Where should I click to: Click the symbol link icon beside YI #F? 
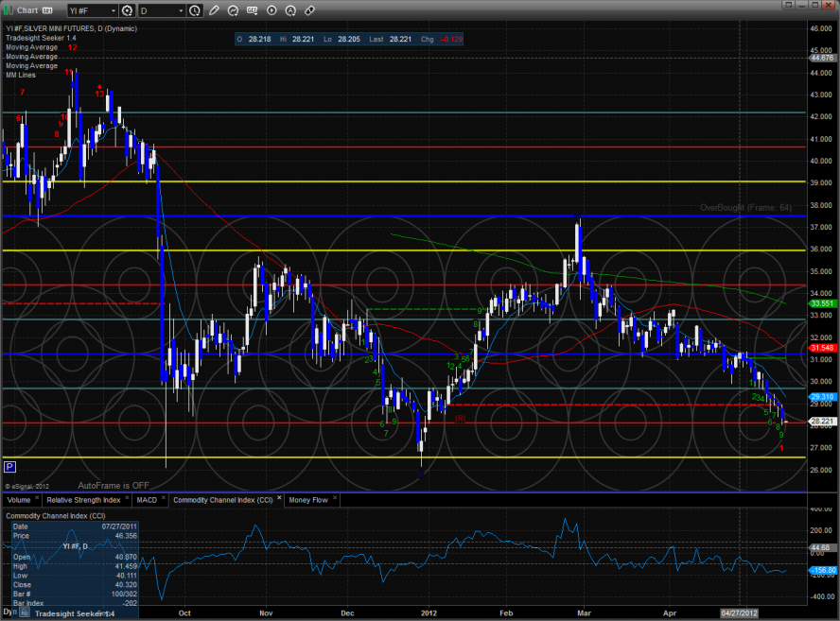pyautogui.click(x=128, y=10)
